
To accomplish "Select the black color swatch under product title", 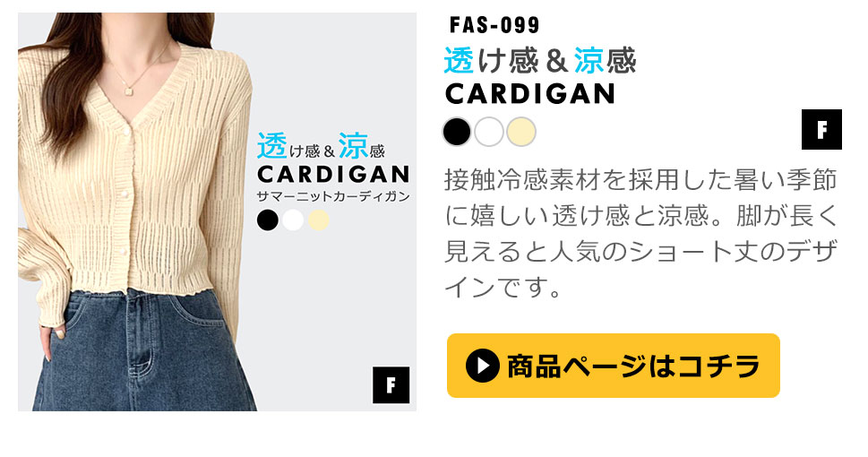I will pyautogui.click(x=457, y=132).
